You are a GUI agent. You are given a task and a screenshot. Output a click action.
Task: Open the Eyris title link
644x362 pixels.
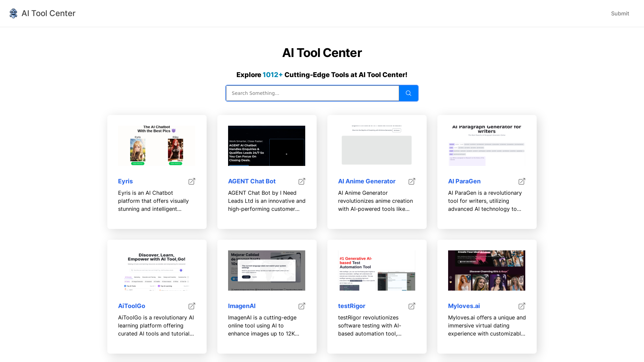tap(125, 181)
